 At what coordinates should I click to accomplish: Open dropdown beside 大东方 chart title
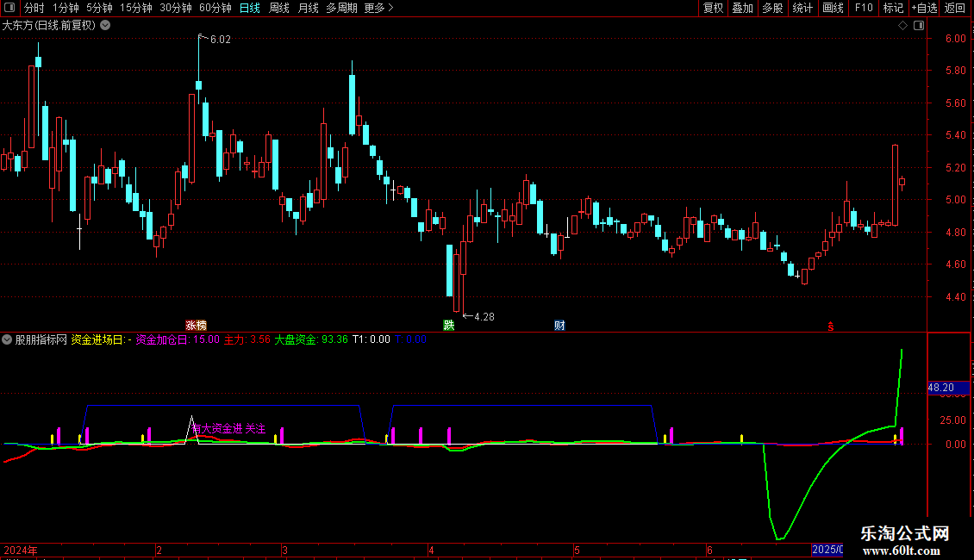point(106,25)
